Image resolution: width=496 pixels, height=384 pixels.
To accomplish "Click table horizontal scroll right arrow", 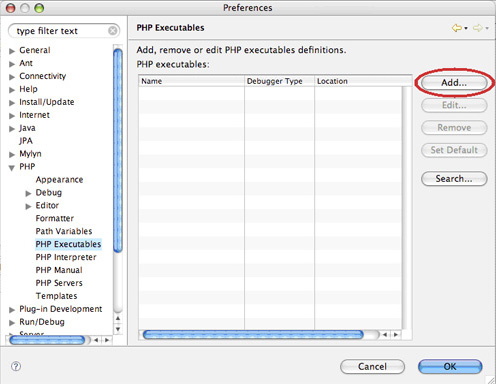I will click(396, 334).
